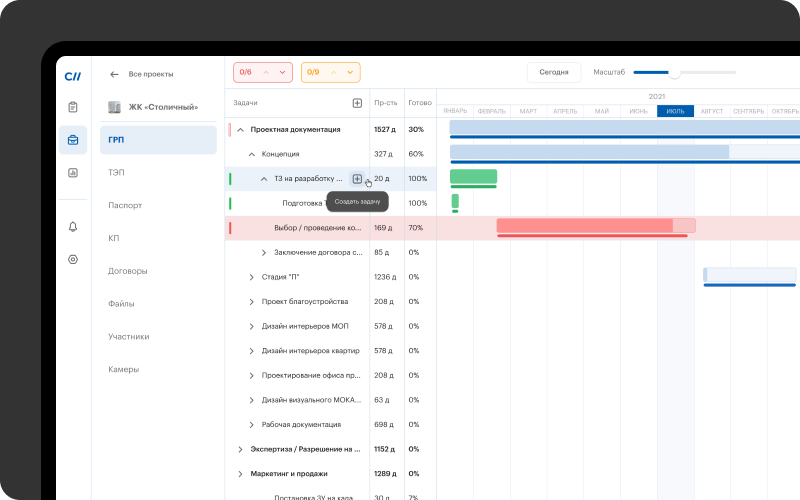This screenshot has width=800, height=500.
Task: Click up arrow in orange 0/9 counter
Action: pos(334,72)
